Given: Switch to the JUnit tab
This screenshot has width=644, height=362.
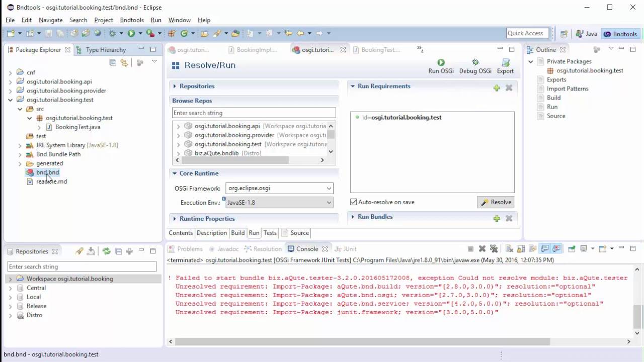Looking at the screenshot, I should (x=346, y=249).
